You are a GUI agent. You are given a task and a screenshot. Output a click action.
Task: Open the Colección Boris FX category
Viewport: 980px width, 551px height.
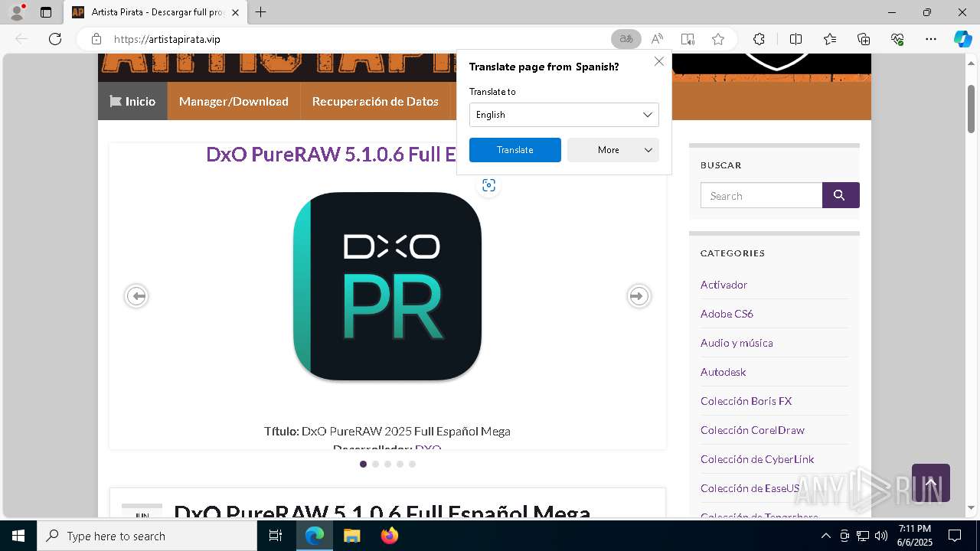pos(746,401)
